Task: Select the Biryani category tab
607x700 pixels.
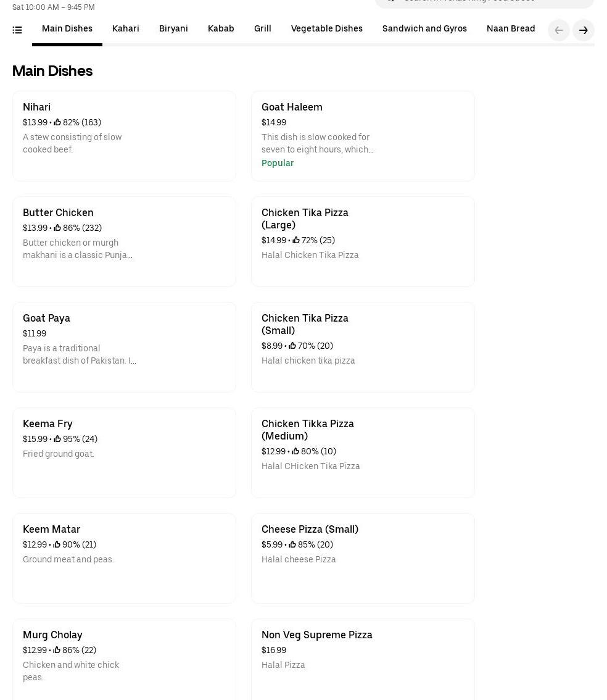Action: click(173, 29)
